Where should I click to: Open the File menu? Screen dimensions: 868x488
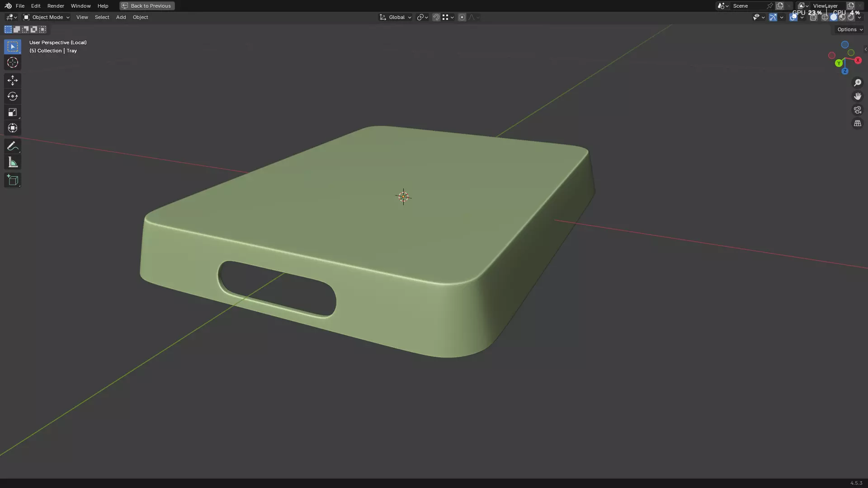pos(20,6)
